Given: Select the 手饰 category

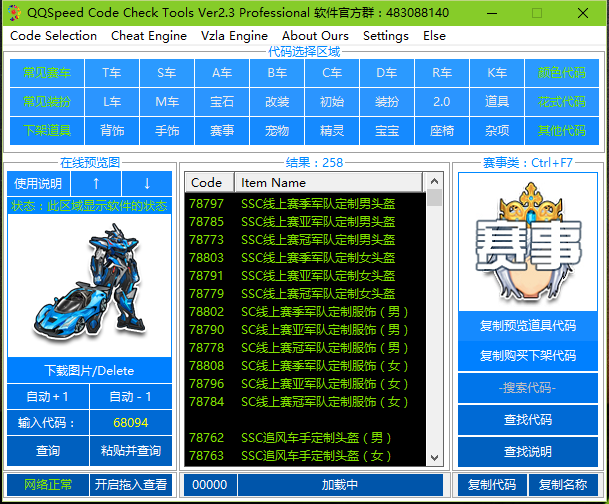Looking at the screenshot, I should [x=167, y=131].
